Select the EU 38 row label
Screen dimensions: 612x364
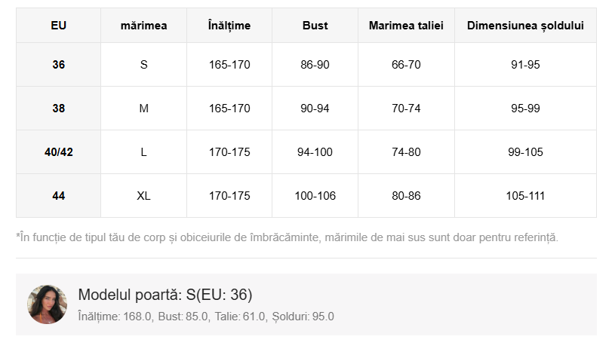(59, 109)
